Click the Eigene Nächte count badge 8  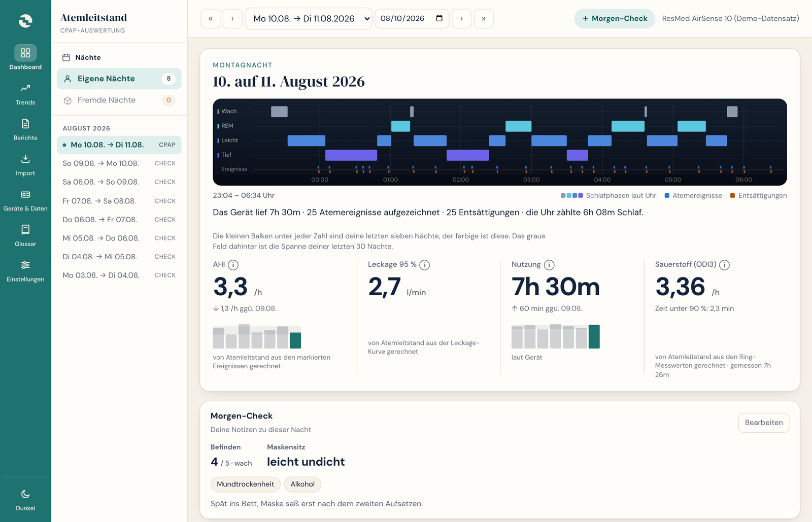(169, 79)
